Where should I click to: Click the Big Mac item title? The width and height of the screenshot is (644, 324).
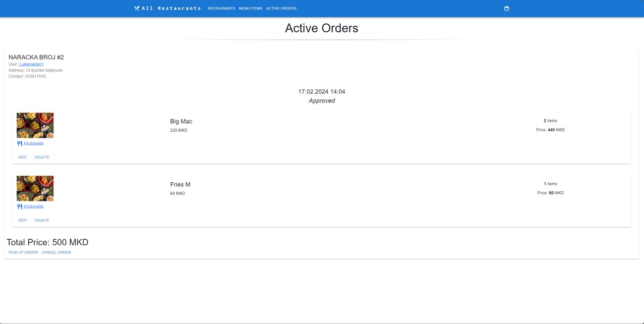click(x=181, y=122)
